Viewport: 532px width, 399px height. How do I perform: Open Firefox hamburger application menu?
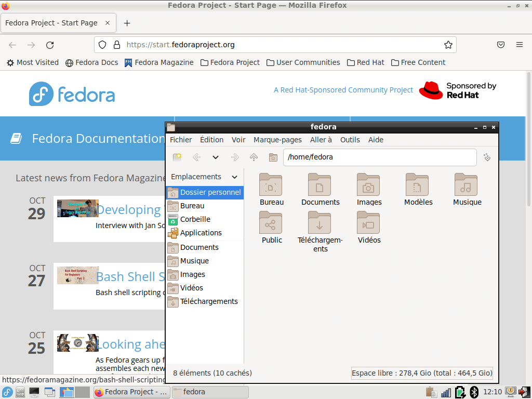(x=520, y=45)
